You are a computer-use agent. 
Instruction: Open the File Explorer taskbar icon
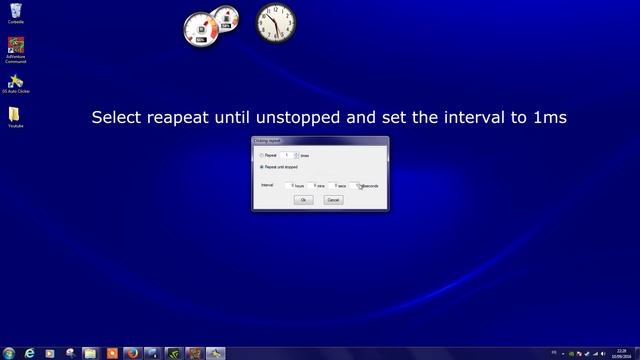click(90, 353)
